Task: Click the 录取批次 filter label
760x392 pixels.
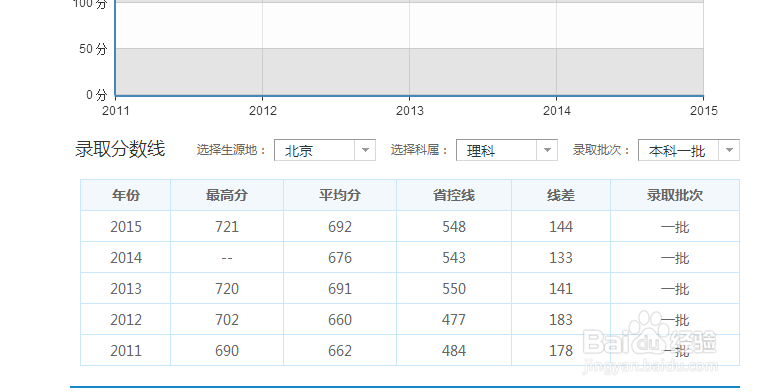Action: tap(602, 150)
